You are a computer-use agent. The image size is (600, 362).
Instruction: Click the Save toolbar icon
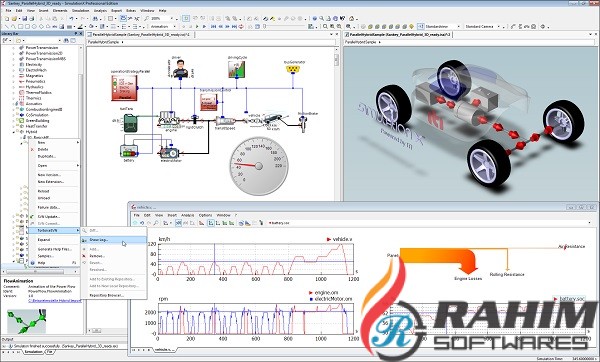coord(24,18)
